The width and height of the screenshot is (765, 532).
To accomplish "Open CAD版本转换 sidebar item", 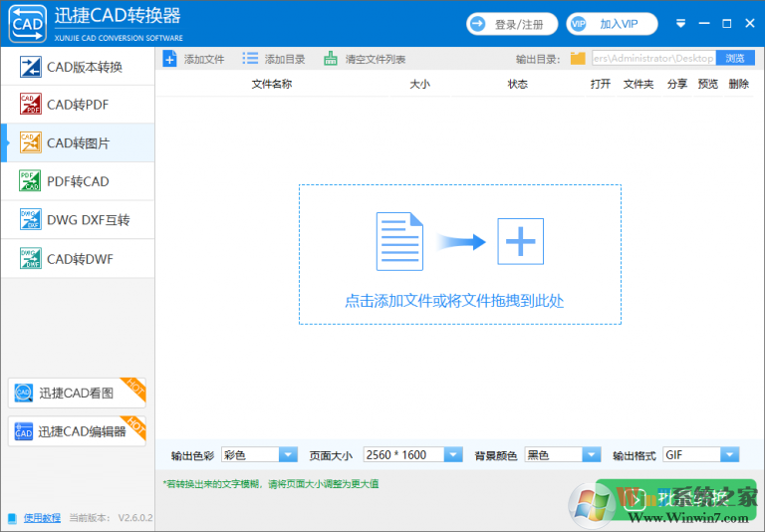I will tap(78, 67).
